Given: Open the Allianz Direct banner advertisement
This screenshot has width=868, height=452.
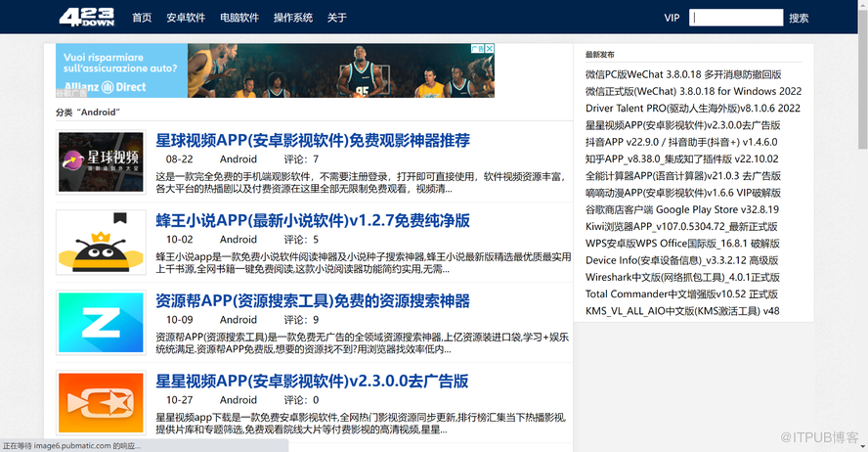Looking at the screenshot, I should 275,70.
